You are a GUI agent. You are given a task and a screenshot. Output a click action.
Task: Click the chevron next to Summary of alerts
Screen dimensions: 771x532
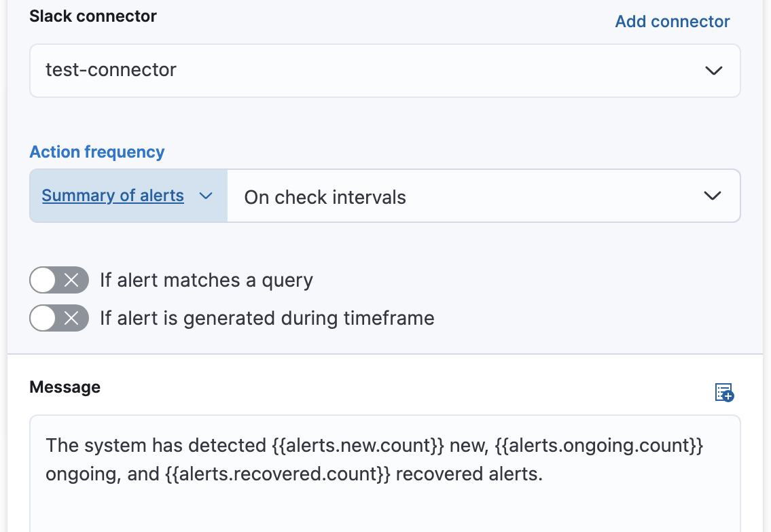(x=206, y=196)
